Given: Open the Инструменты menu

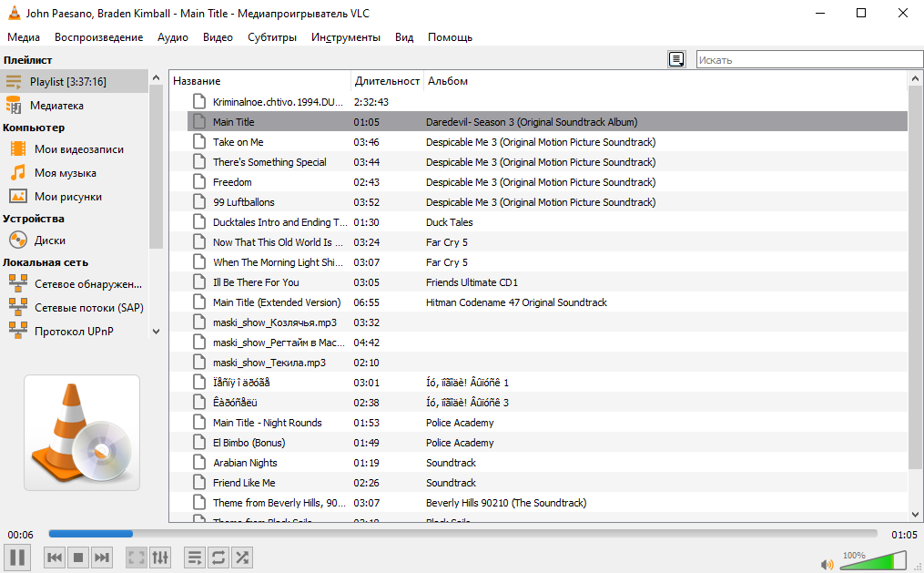Looking at the screenshot, I should coord(346,37).
